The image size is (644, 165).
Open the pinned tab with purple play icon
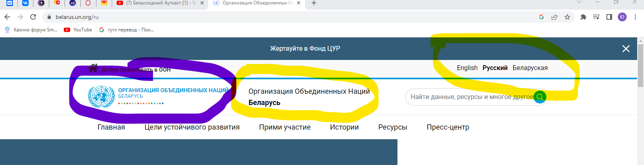[x=41, y=3]
